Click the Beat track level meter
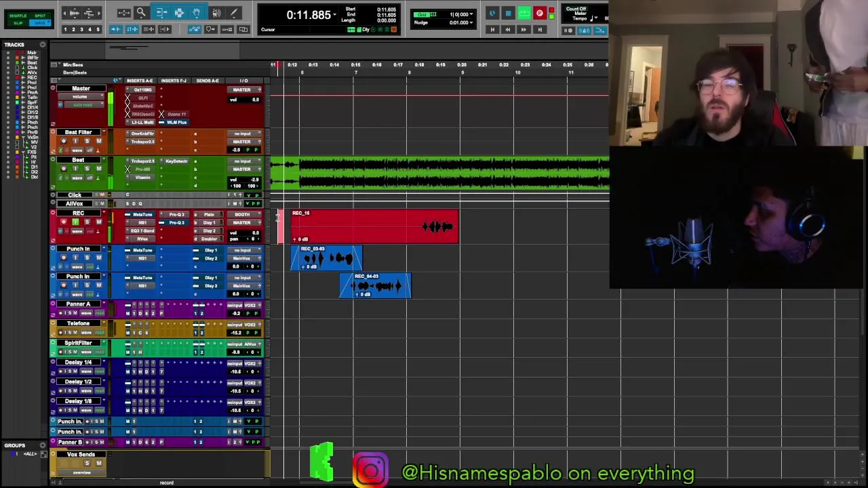This screenshot has height=488, width=868. click(111, 173)
